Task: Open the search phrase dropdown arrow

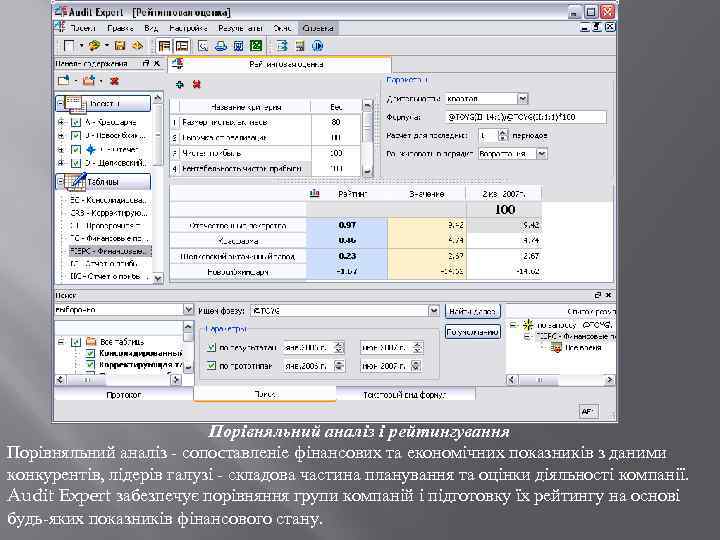Action: (x=433, y=311)
